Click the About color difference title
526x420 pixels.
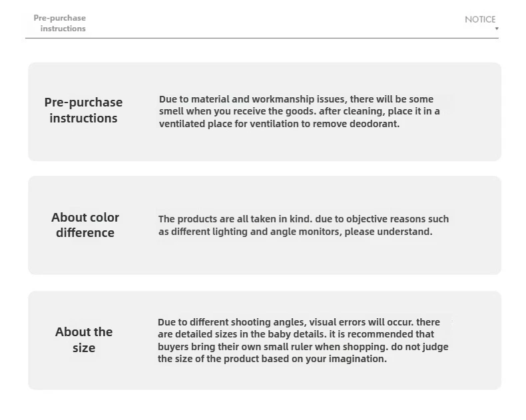click(85, 225)
